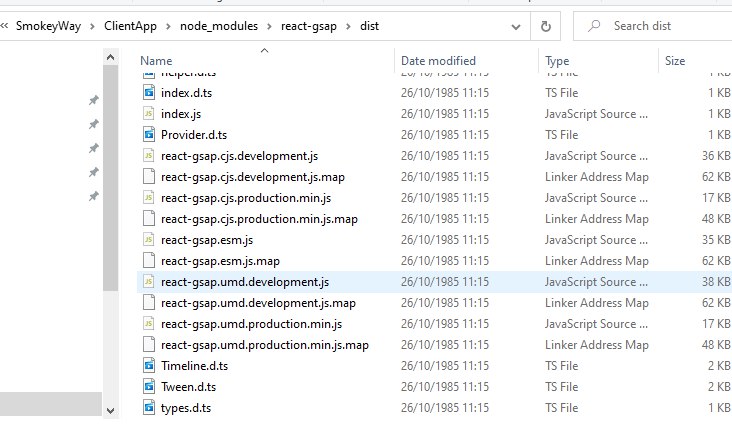Screen dimensions: 732x441
Task: Click the react-gsap.cjs.production.min.js.map file icon
Action: point(148,218)
